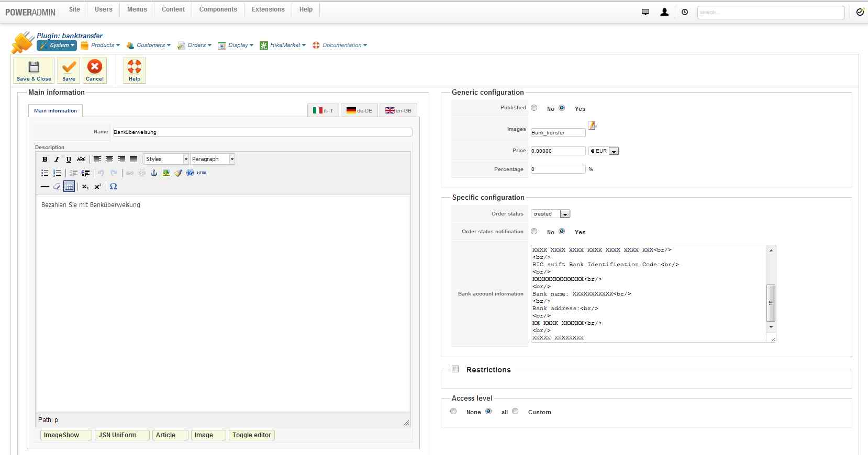Switch to the de-DE language tab
Screen dimensions: 868x455
click(359, 110)
